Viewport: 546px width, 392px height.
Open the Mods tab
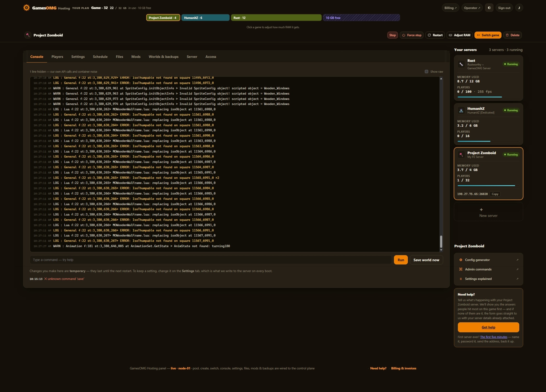click(x=136, y=57)
